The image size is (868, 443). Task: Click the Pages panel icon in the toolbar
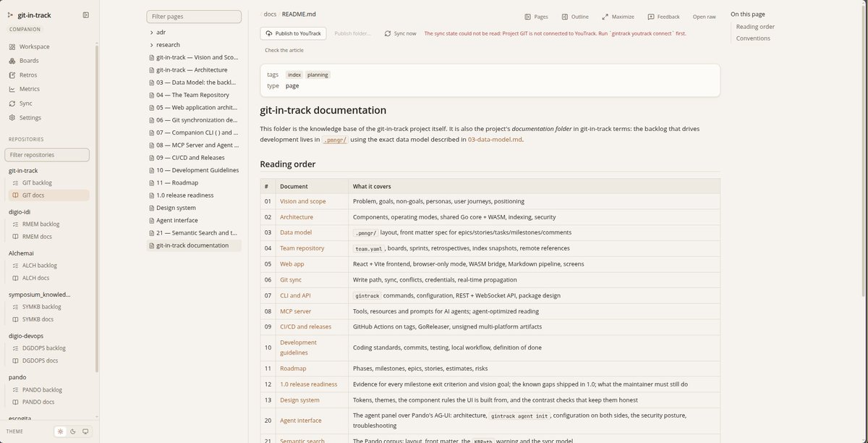tap(527, 17)
